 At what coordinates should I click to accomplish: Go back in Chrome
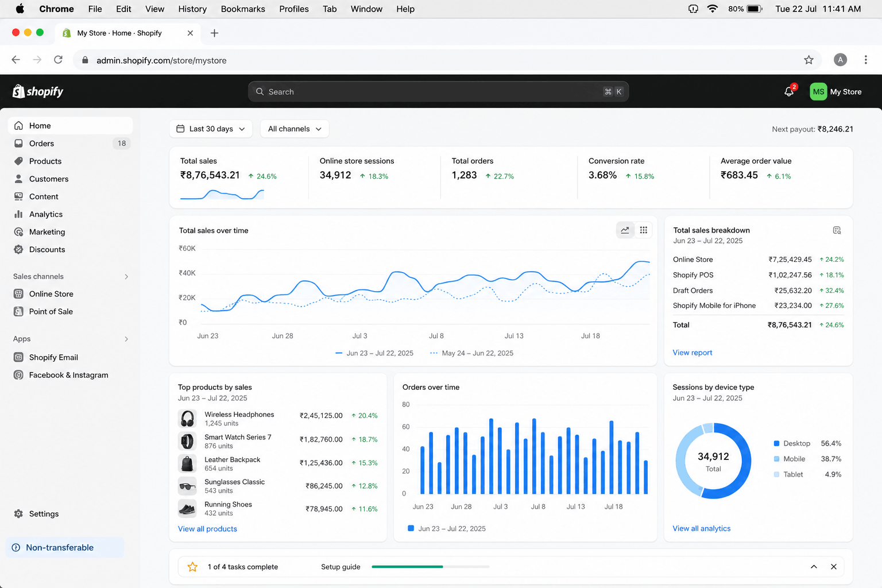click(16, 60)
